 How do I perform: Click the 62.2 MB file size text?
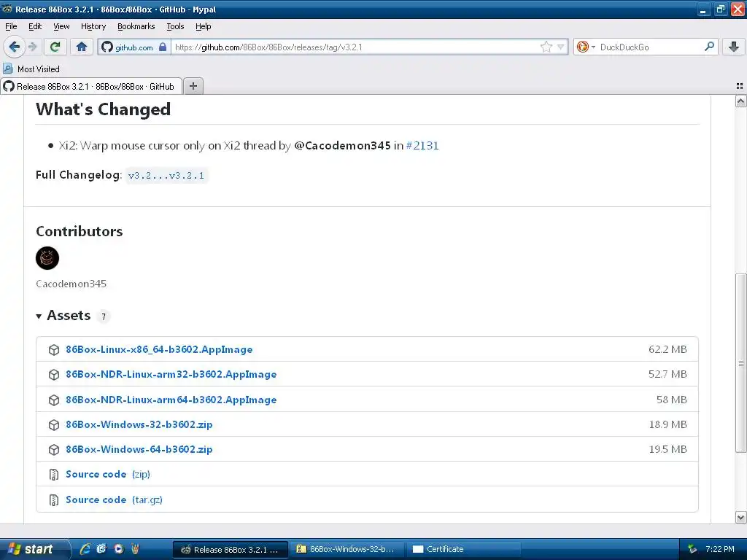(x=667, y=349)
